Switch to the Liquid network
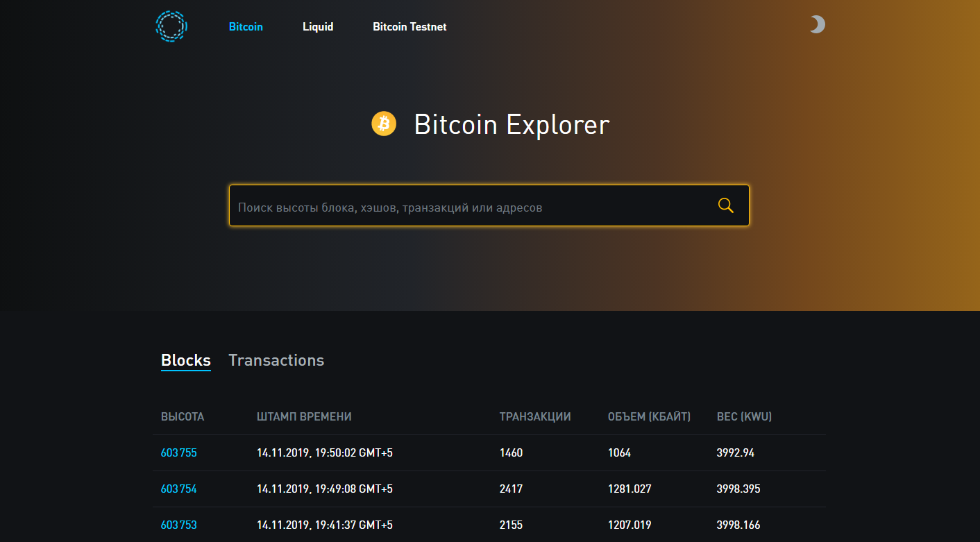This screenshot has width=980, height=542. (x=318, y=26)
